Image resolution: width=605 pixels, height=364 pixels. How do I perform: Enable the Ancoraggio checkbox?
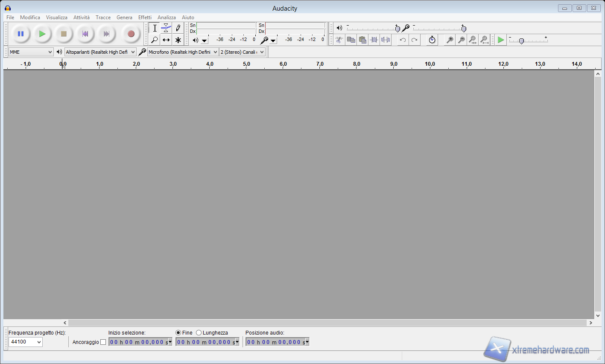[103, 342]
